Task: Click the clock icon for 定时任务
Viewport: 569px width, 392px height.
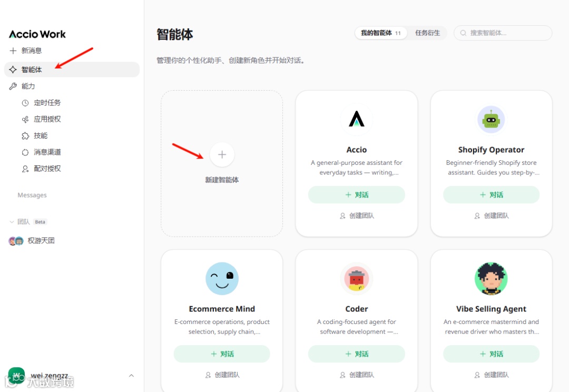Action: click(25, 103)
